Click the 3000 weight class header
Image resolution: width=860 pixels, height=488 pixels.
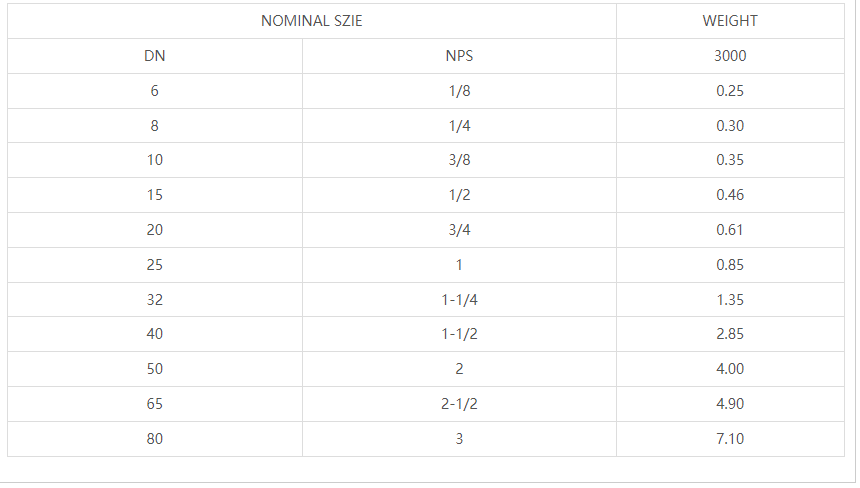point(730,56)
